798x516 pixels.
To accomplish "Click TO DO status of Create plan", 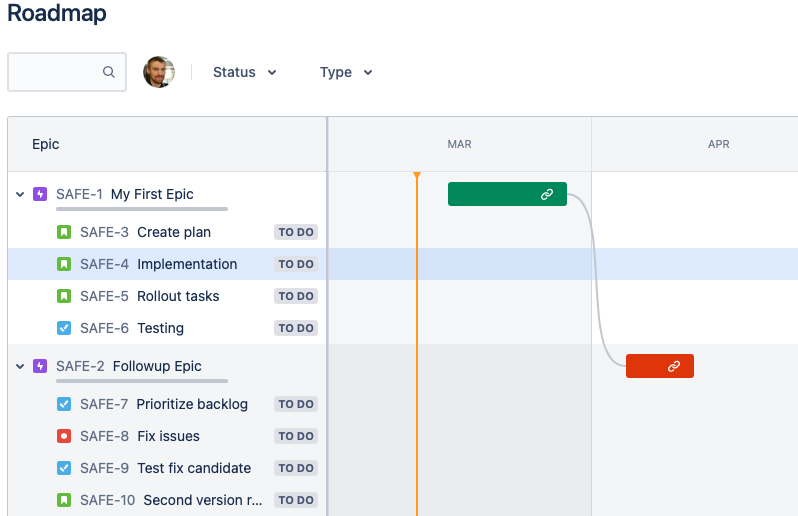I will pos(296,232).
